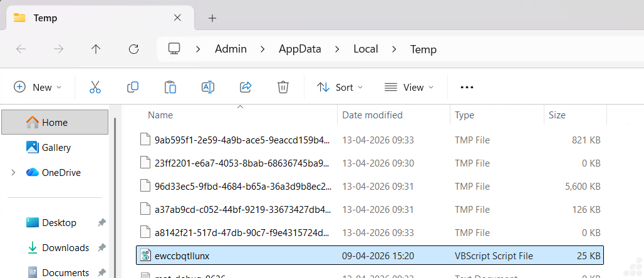Open Downloads from quick access sidebar
Screen dimensions: 644x278
tap(65, 247)
